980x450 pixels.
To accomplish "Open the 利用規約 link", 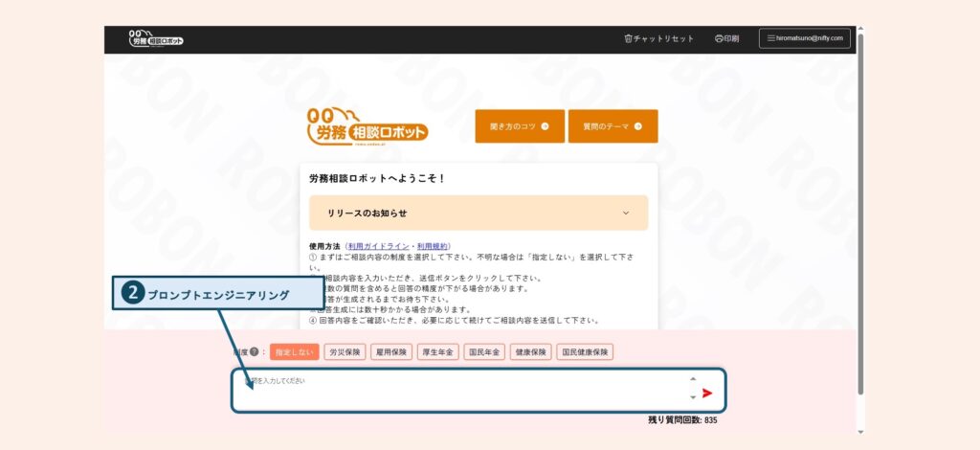I will pyautogui.click(x=433, y=246).
